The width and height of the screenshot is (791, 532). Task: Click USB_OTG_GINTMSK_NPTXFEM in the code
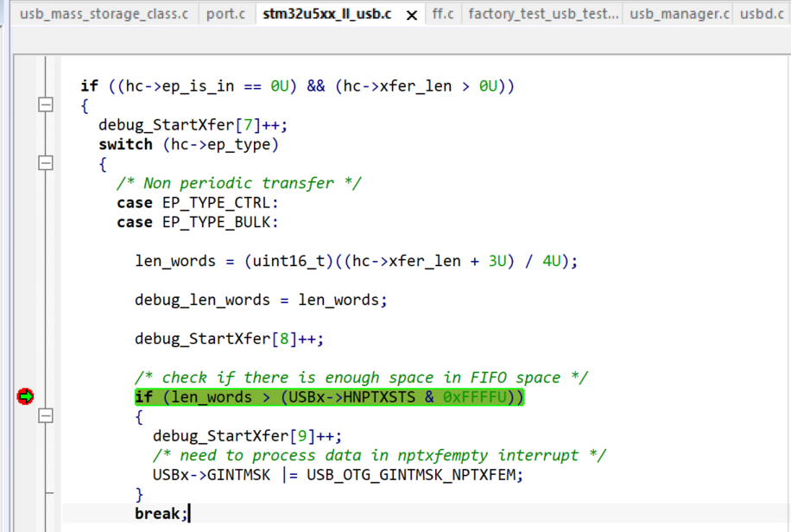click(x=423, y=474)
